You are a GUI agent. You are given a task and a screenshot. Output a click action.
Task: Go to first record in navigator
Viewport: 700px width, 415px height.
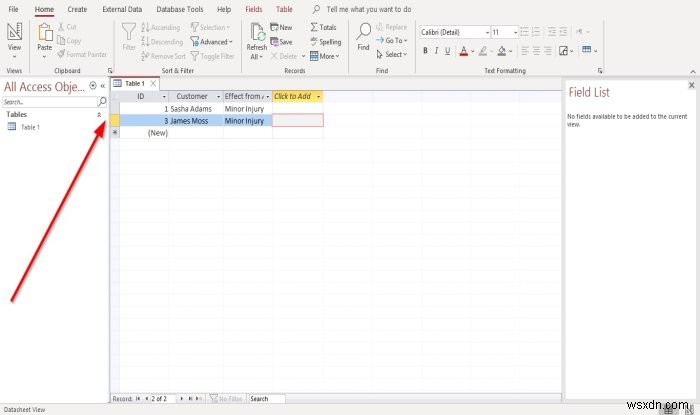138,398
